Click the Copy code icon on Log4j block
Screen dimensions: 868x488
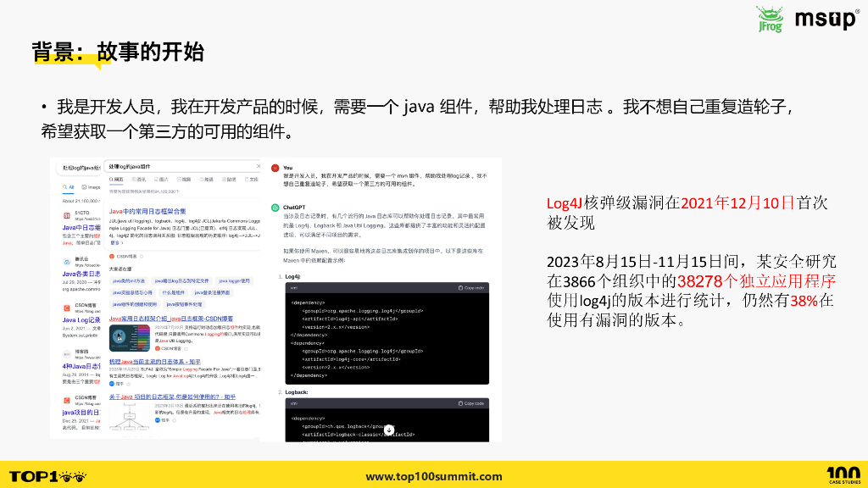471,288
